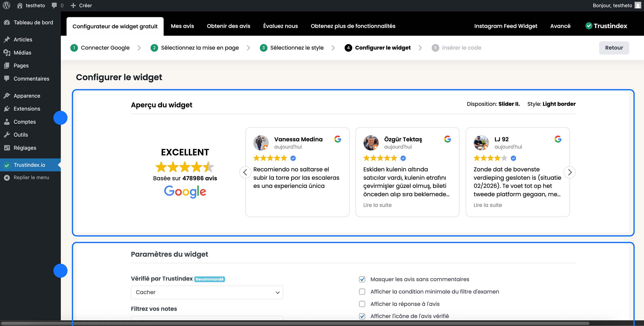The image size is (644, 326).
Task: Uncheck 'Masquer les avis sans commentaires'
Action: click(x=362, y=279)
